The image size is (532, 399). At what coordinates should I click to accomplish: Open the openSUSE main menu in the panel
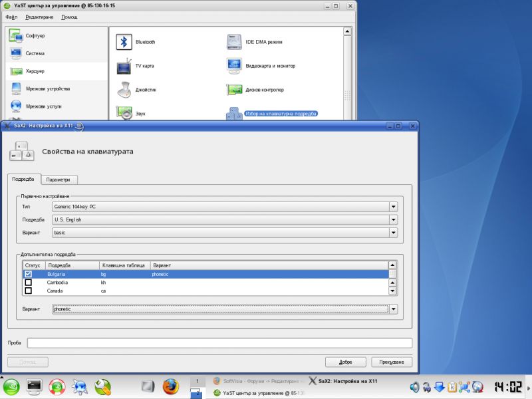click(x=11, y=387)
